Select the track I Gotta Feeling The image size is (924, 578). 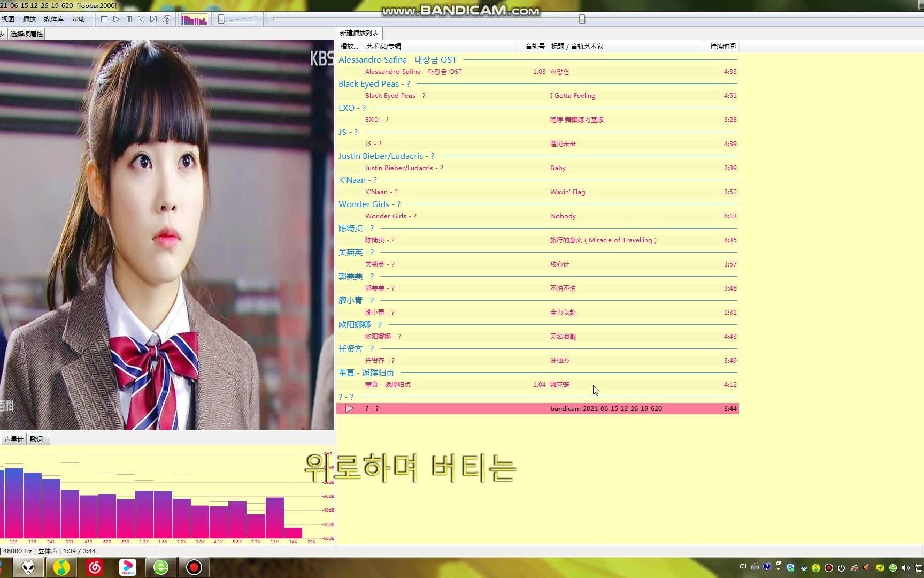coord(537,96)
